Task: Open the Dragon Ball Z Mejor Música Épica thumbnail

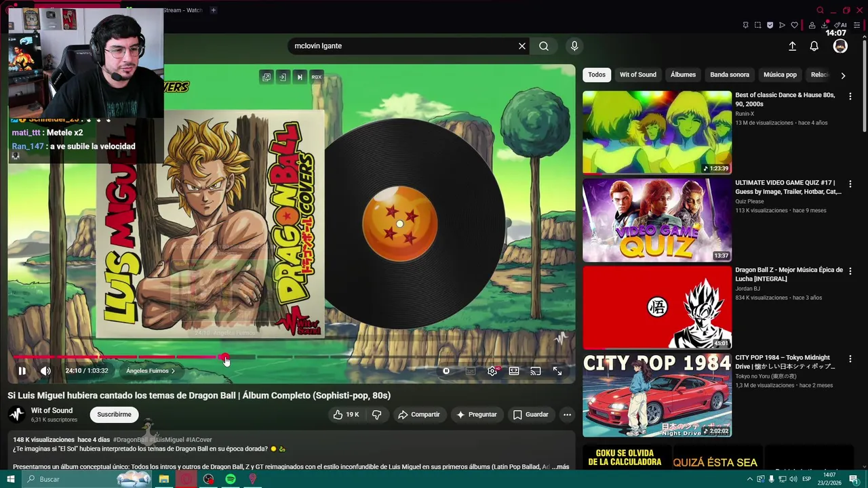Action: (x=657, y=307)
